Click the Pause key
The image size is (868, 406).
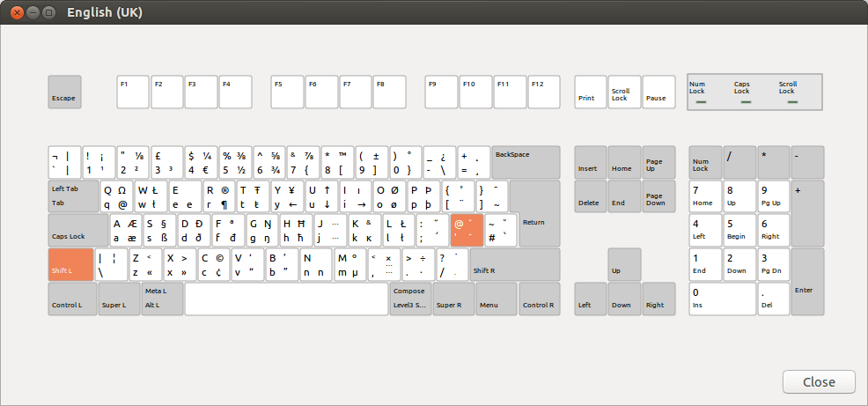point(658,92)
